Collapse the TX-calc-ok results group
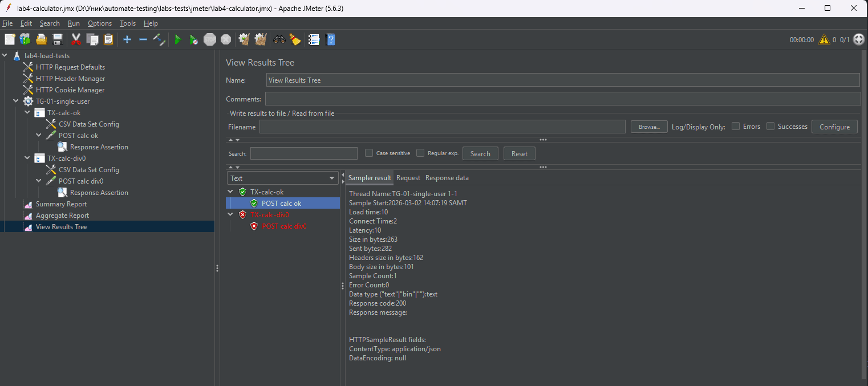Viewport: 868px width, 386px height. coord(230,192)
